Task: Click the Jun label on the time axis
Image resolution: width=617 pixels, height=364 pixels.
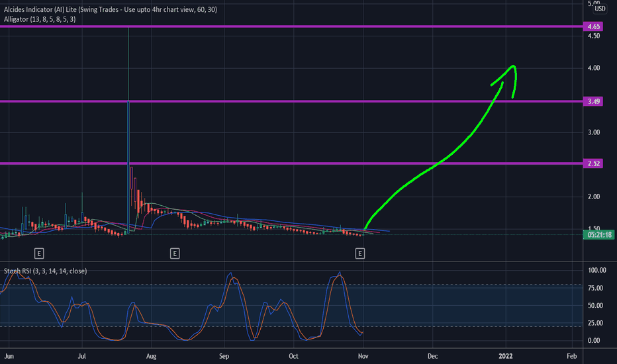Action: click(9, 356)
